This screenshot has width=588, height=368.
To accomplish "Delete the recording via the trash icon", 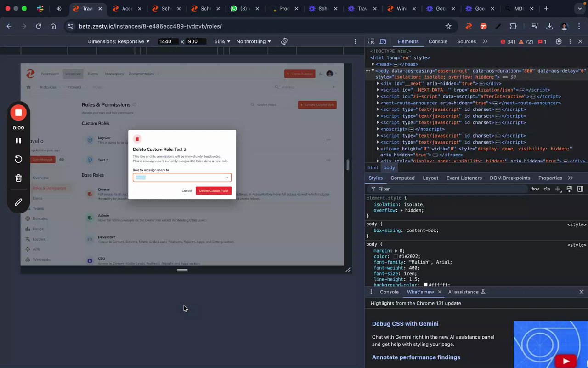I will pyautogui.click(x=18, y=178).
